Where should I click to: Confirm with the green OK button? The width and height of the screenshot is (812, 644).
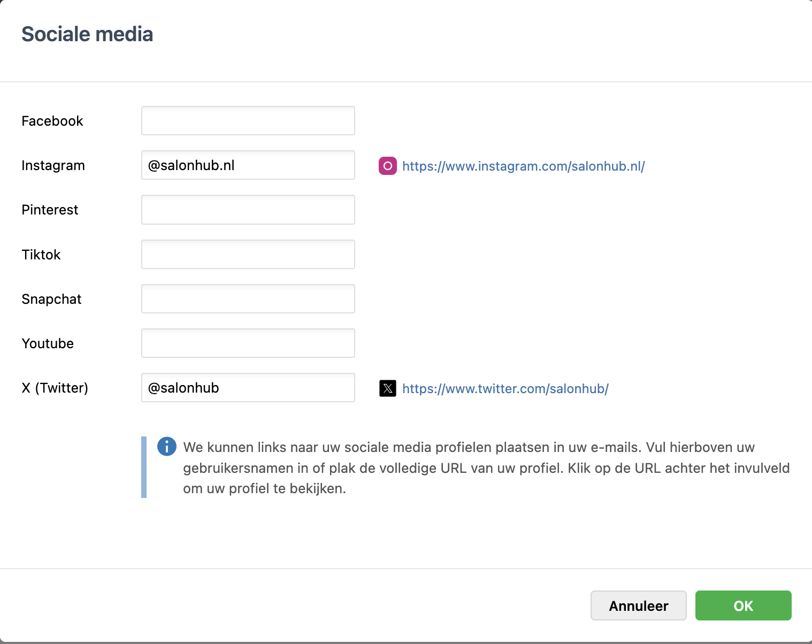(x=743, y=605)
